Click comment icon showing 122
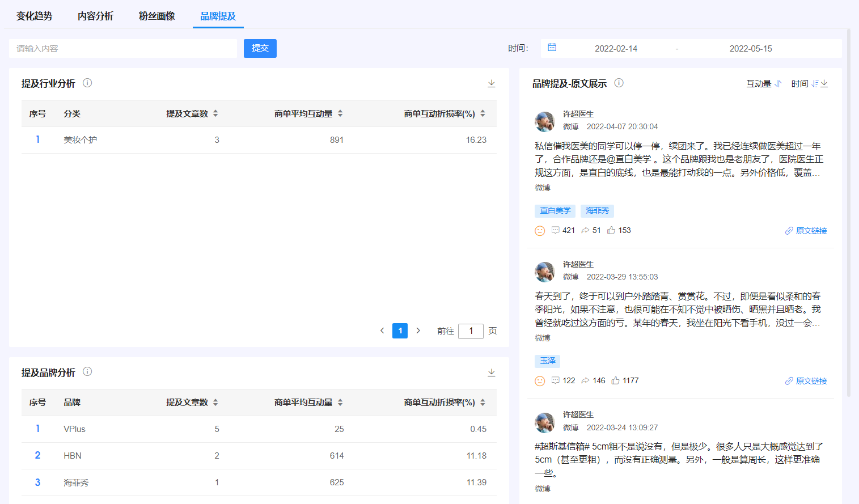The width and height of the screenshot is (859, 504). coord(556,380)
